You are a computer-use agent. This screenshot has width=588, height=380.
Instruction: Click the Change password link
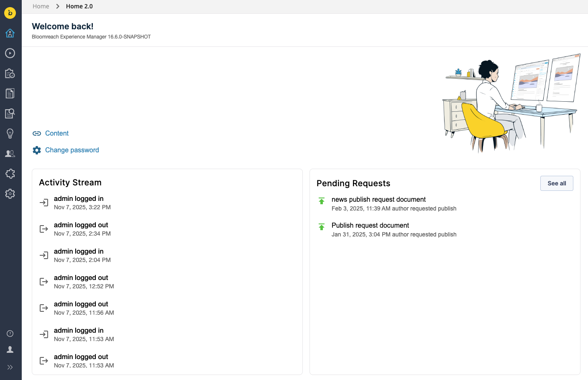coord(72,150)
